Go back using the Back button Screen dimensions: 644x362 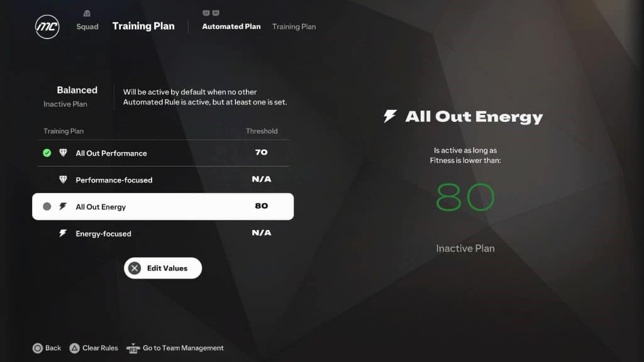pos(47,348)
